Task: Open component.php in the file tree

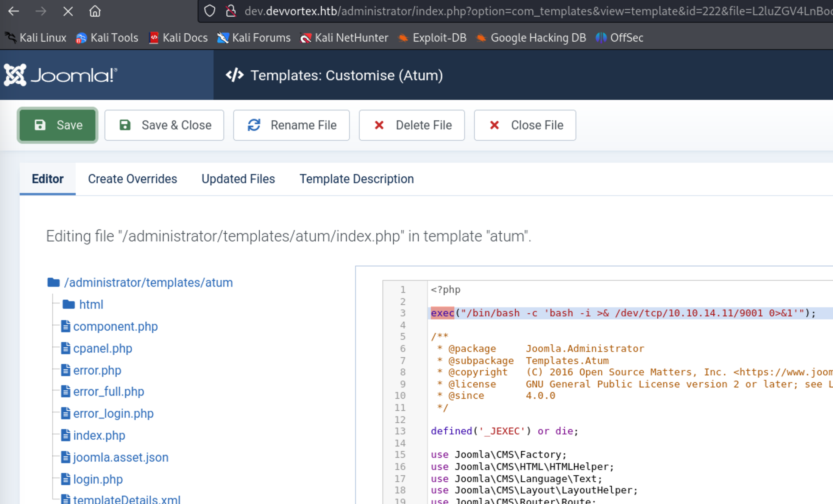Action: (x=115, y=327)
